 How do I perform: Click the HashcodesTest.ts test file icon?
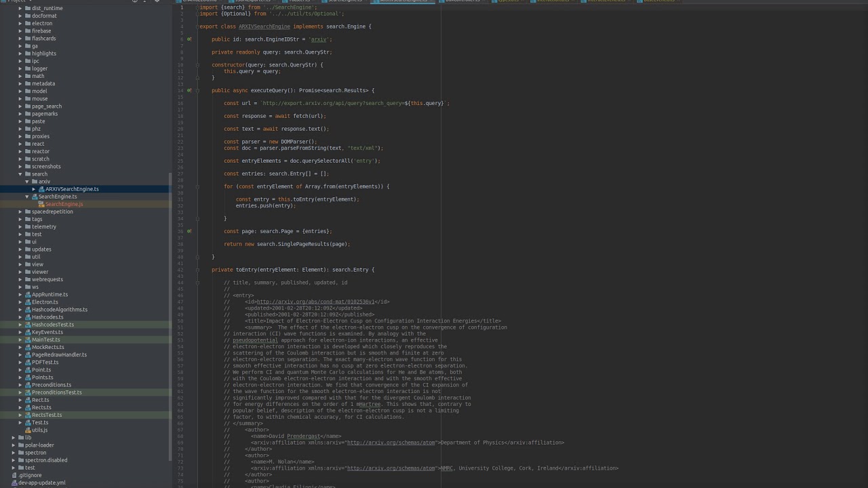point(28,325)
